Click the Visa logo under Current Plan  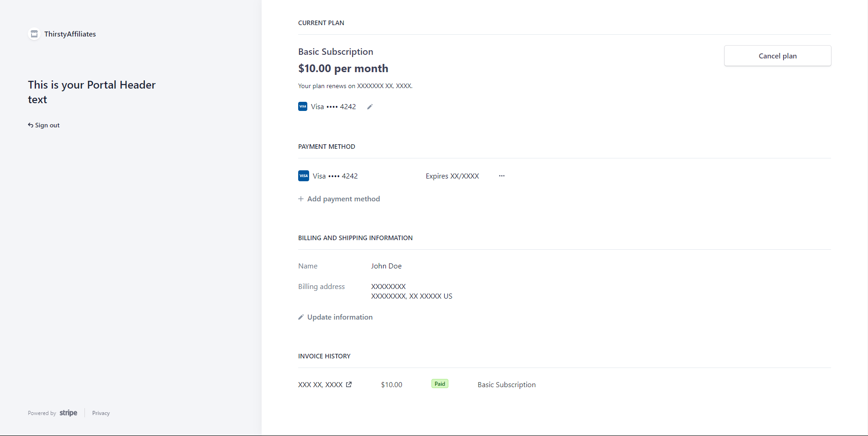pyautogui.click(x=303, y=106)
